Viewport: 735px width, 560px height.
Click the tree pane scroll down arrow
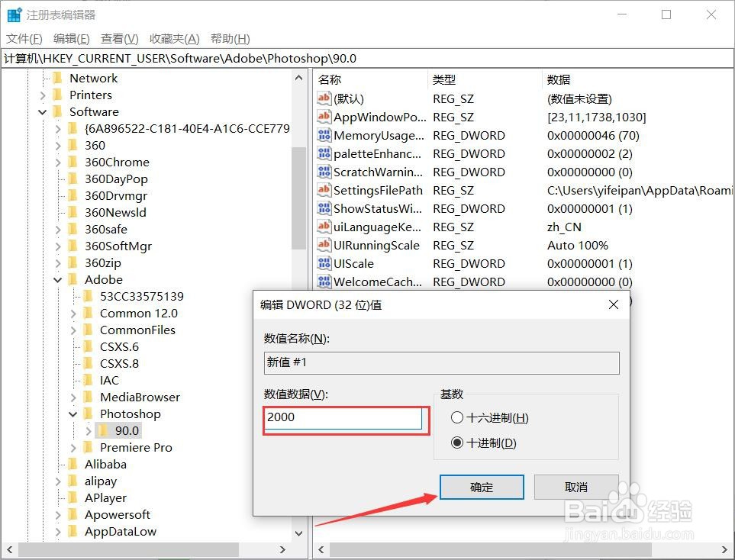[x=298, y=533]
